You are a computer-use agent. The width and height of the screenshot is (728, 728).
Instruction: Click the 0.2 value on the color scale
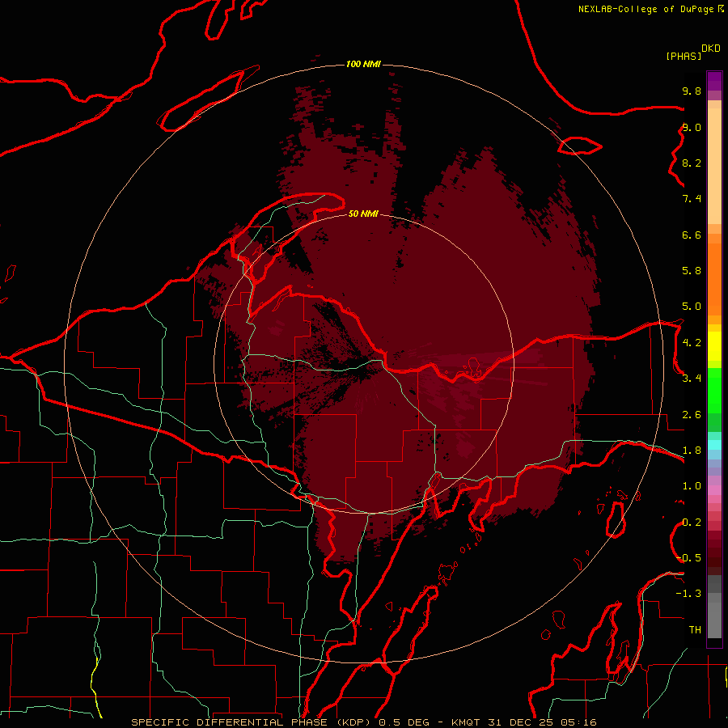tap(692, 523)
